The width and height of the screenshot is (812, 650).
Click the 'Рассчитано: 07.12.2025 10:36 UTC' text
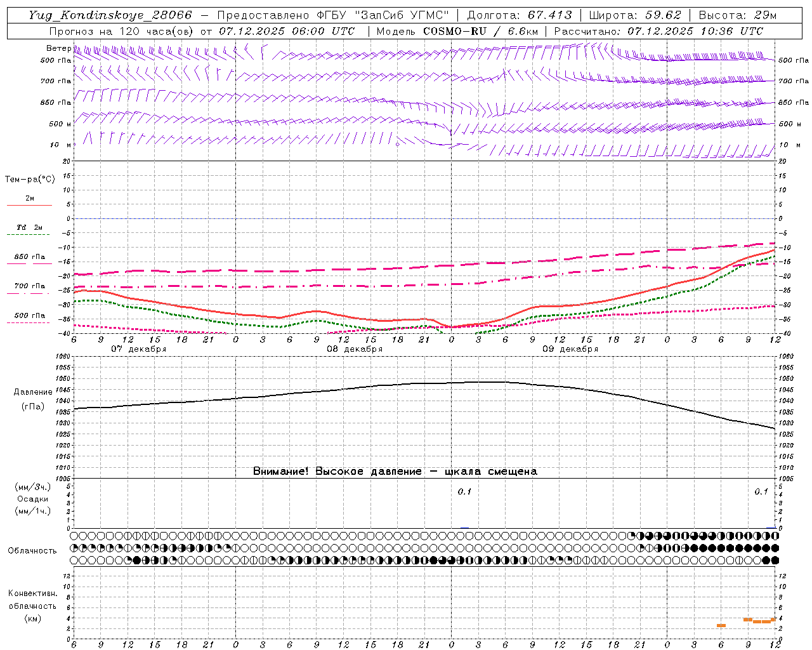(x=658, y=31)
